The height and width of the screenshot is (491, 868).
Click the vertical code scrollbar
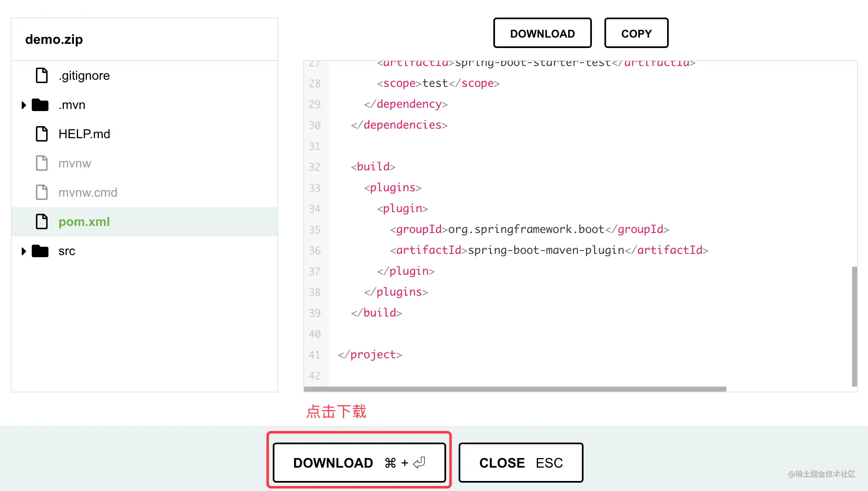pyautogui.click(x=854, y=326)
